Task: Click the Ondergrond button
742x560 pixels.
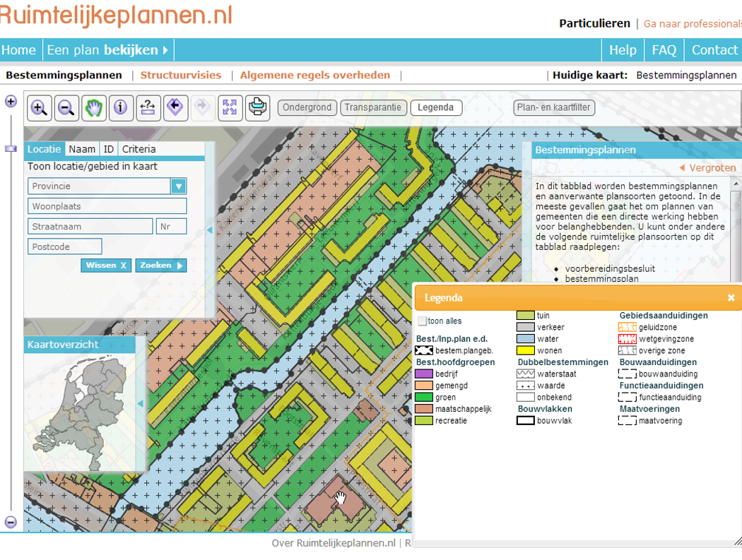Action: click(307, 107)
